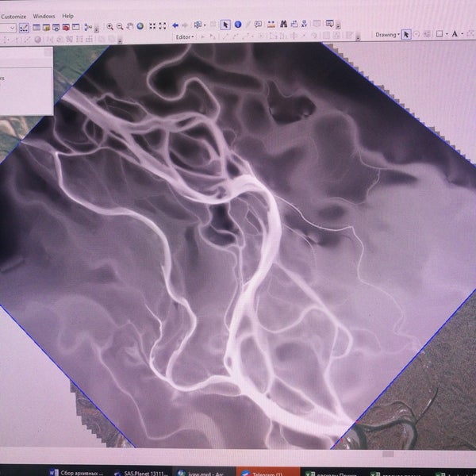The image size is (476, 476).
Task: Open the Editor dropdown menu
Action: click(x=185, y=36)
